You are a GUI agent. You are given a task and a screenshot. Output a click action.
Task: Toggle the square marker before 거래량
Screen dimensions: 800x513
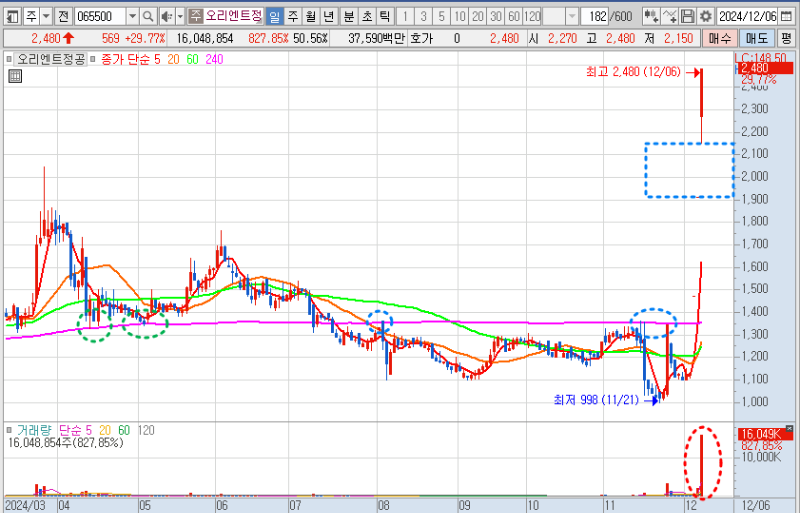(x=9, y=430)
